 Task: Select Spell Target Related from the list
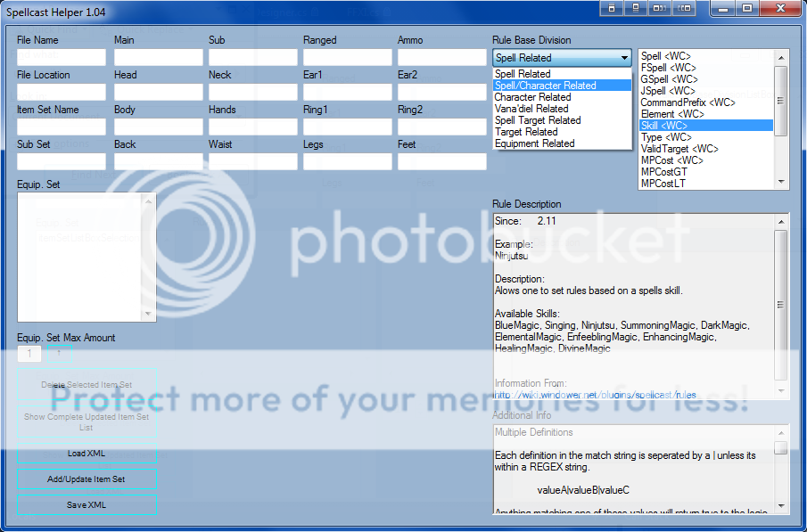point(538,120)
